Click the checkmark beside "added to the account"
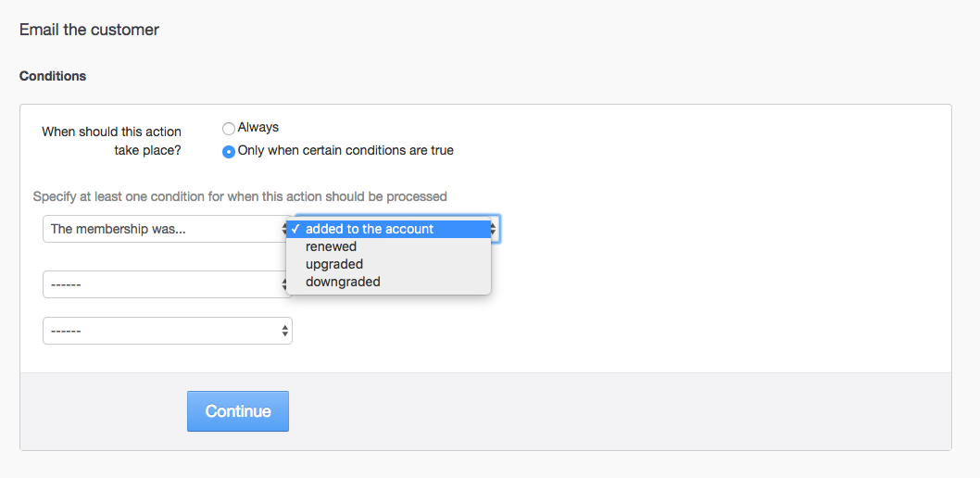980x478 pixels. tap(295, 229)
